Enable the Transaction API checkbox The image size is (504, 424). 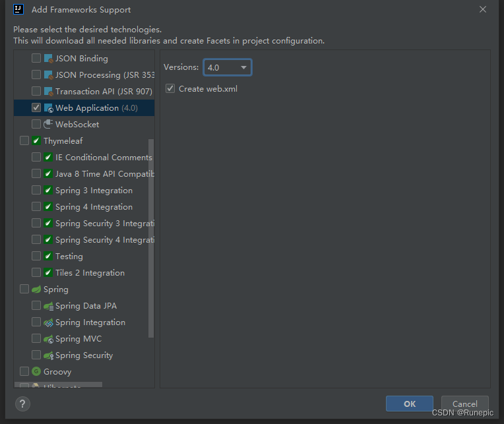tap(36, 91)
